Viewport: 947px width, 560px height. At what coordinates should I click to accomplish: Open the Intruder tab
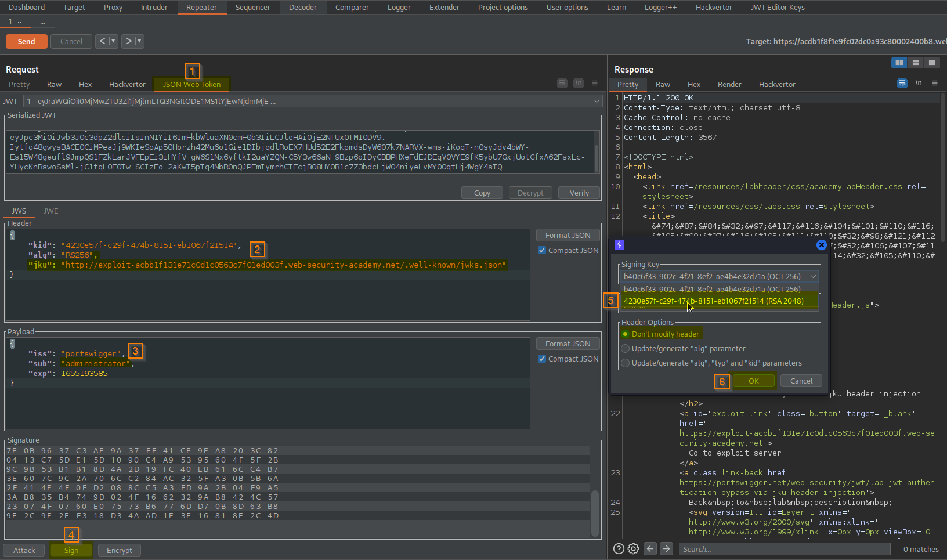[x=154, y=7]
